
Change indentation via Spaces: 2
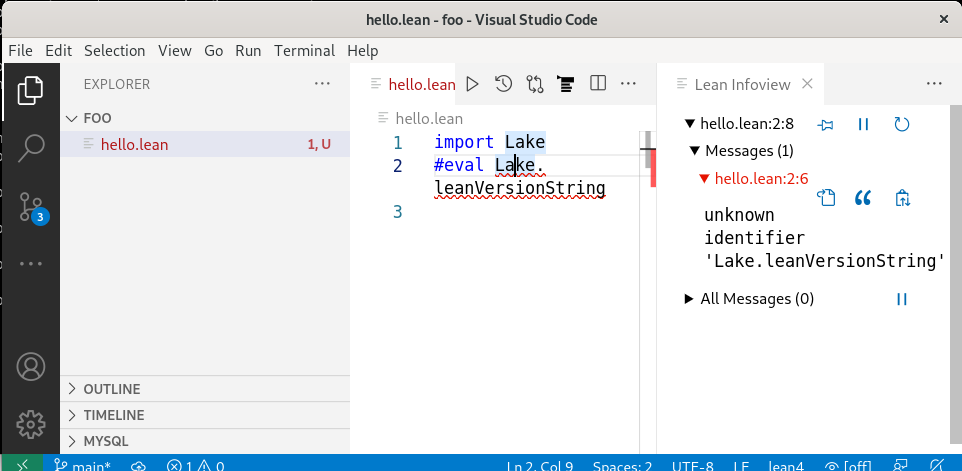pos(622,465)
